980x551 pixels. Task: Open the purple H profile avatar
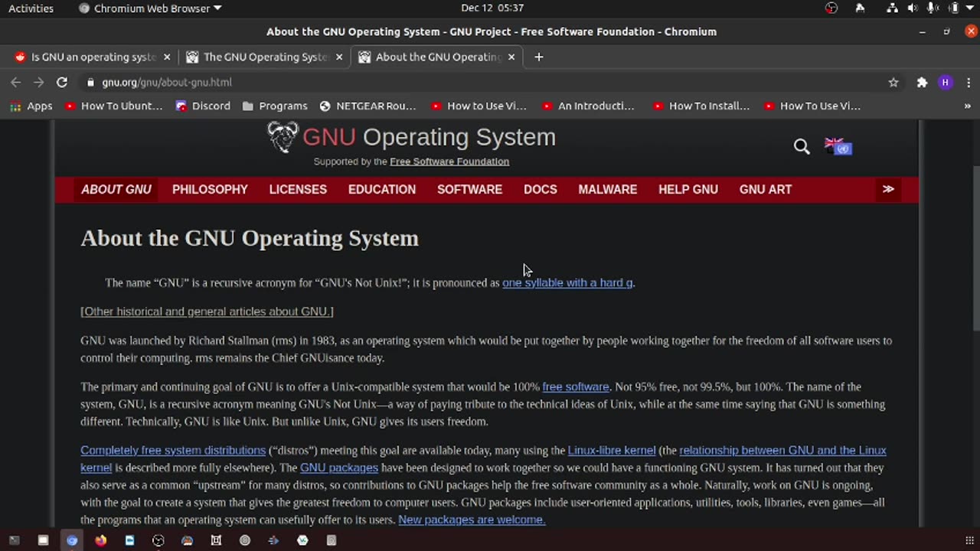pos(946,82)
